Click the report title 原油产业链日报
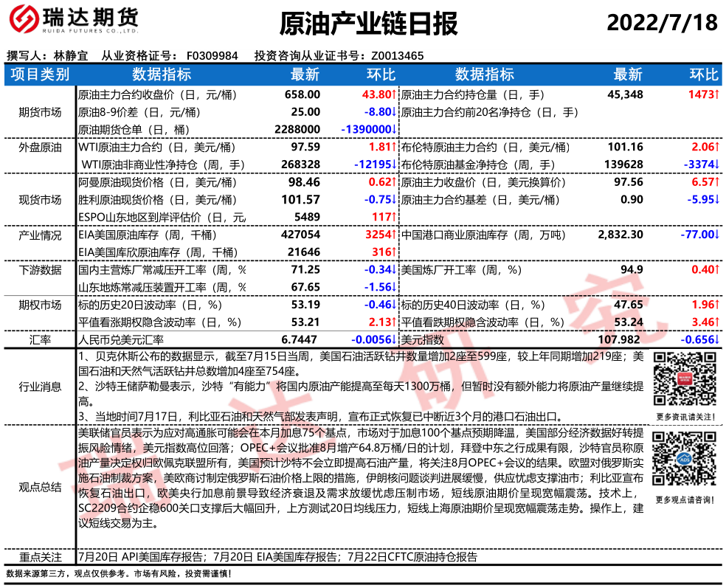 368,24
